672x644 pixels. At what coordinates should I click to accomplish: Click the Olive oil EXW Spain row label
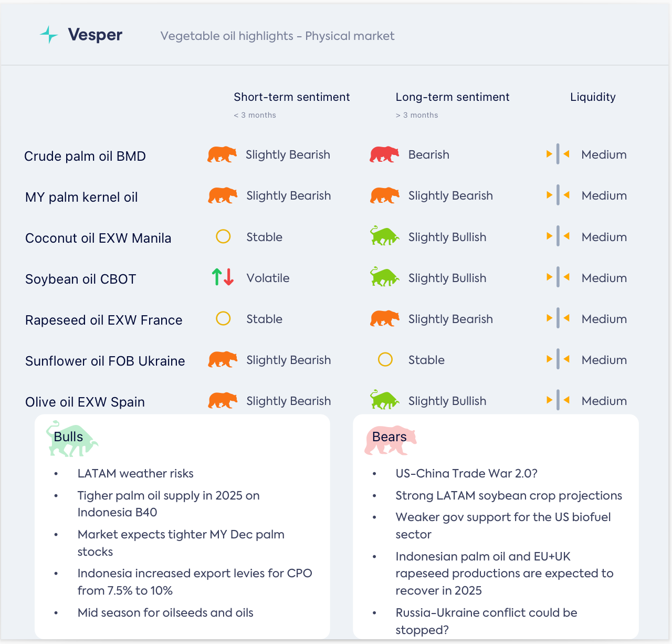click(x=85, y=402)
